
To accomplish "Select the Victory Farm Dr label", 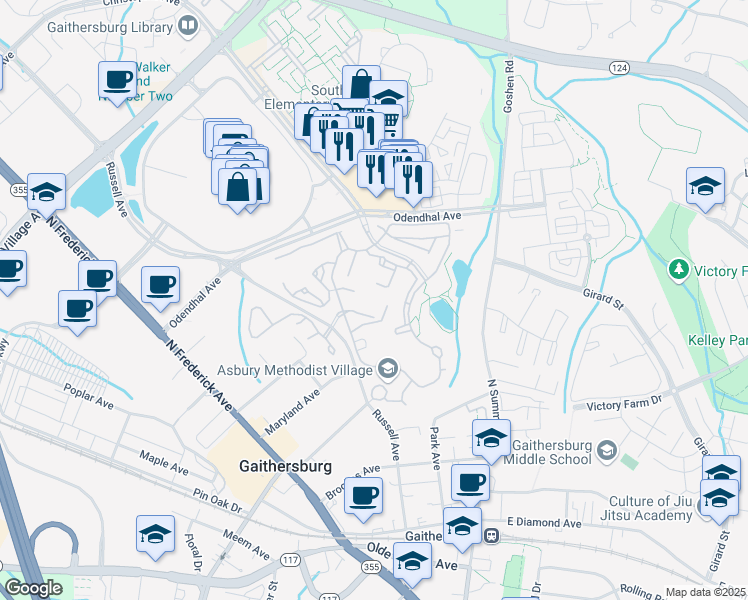I will click(624, 403).
